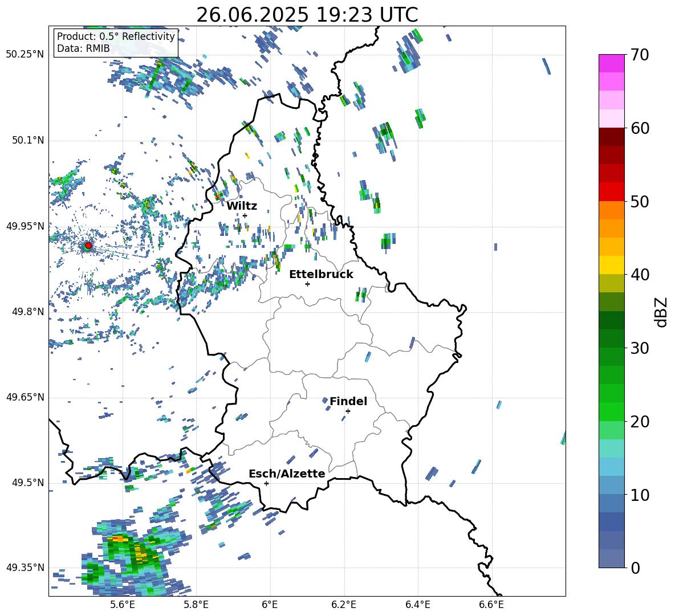Click the longitude label 5.8°E

pyautogui.click(x=196, y=605)
